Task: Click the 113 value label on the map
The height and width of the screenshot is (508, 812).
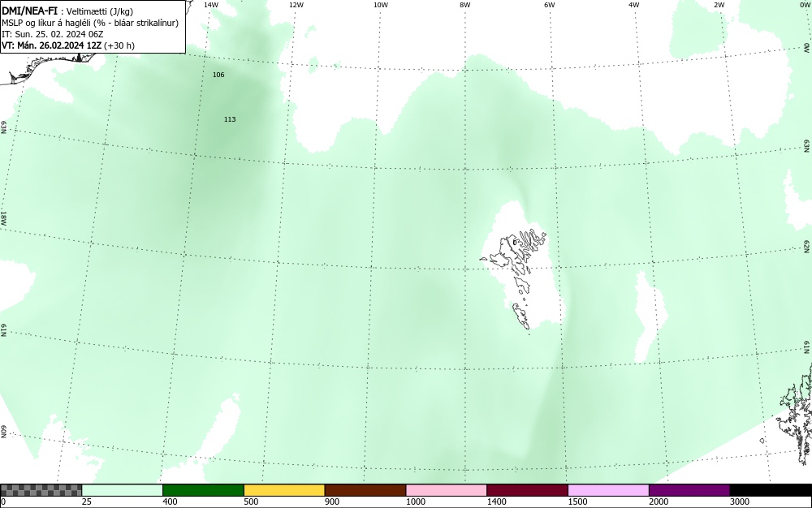Action: [230, 119]
